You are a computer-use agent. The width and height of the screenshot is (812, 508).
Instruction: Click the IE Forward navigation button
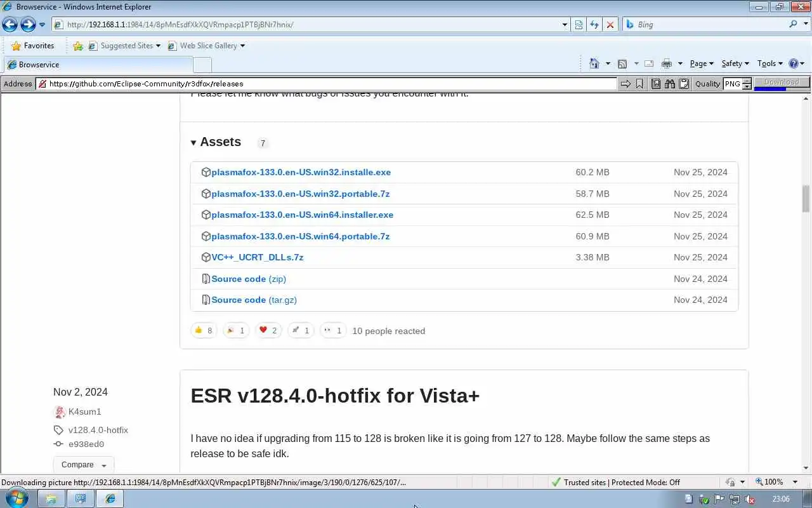tap(28, 24)
